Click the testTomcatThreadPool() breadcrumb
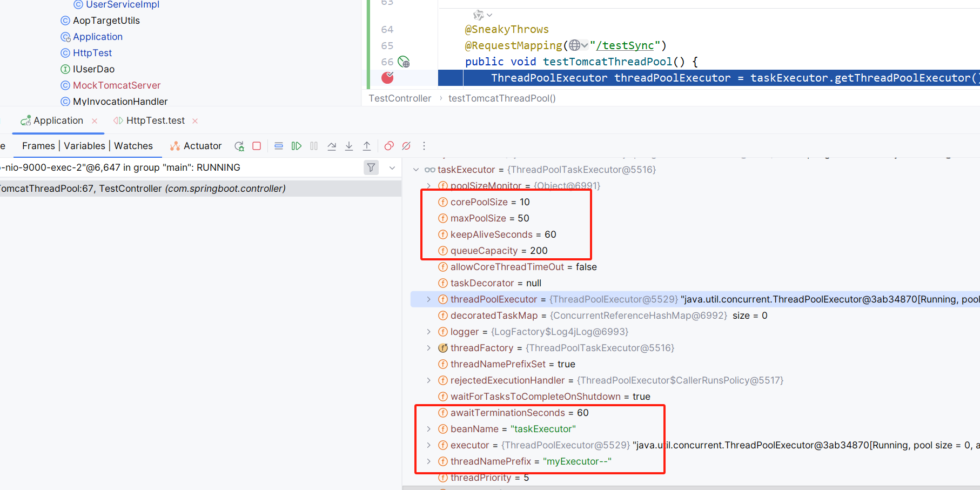Screen dimensions: 980x490 pyautogui.click(x=502, y=98)
